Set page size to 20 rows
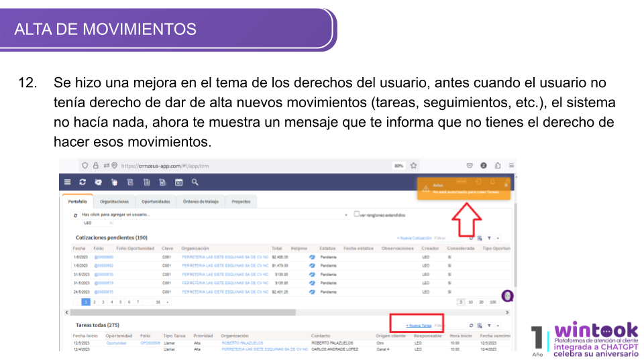Viewport: 644px width, 362px height. [x=482, y=302]
